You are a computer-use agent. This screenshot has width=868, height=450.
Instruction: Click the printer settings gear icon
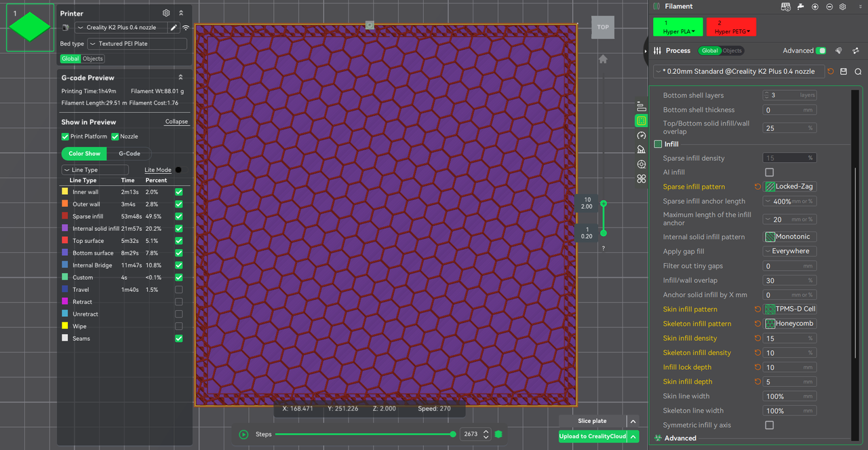(166, 13)
